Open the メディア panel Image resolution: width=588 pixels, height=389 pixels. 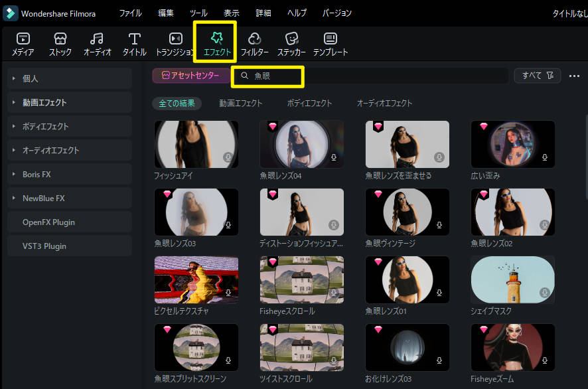23,43
